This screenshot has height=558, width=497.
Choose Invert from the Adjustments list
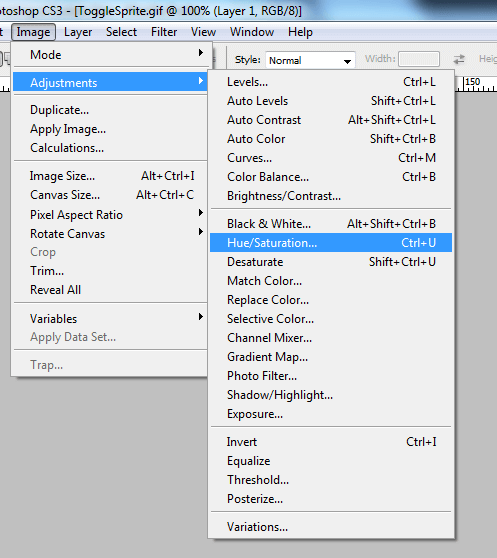(x=331, y=442)
